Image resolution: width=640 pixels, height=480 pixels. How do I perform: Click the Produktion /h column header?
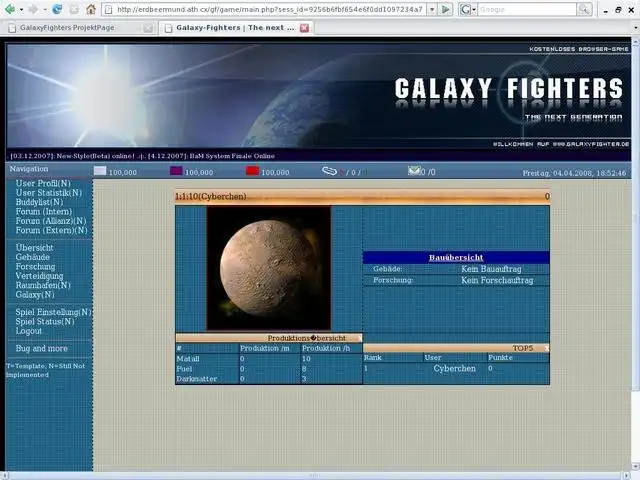[326, 348]
